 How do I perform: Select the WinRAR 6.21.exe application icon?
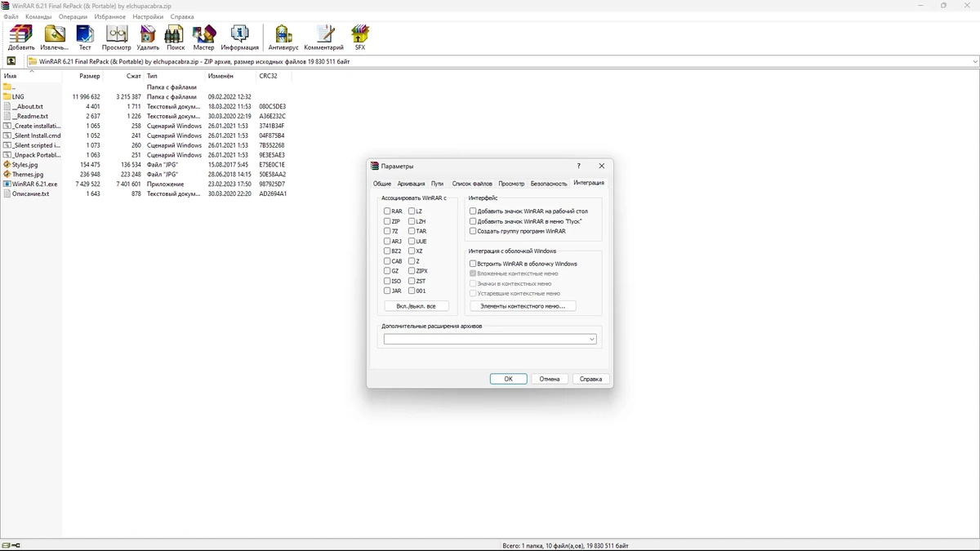[x=7, y=184]
